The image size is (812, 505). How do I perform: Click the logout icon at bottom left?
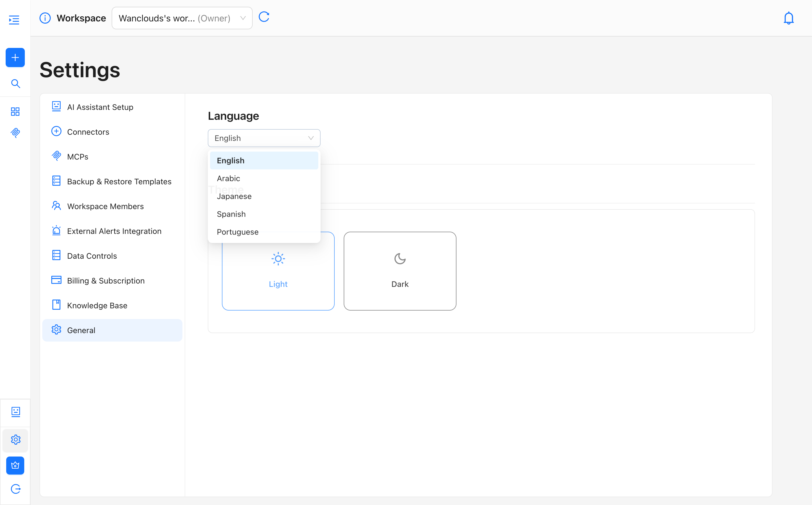click(x=16, y=489)
